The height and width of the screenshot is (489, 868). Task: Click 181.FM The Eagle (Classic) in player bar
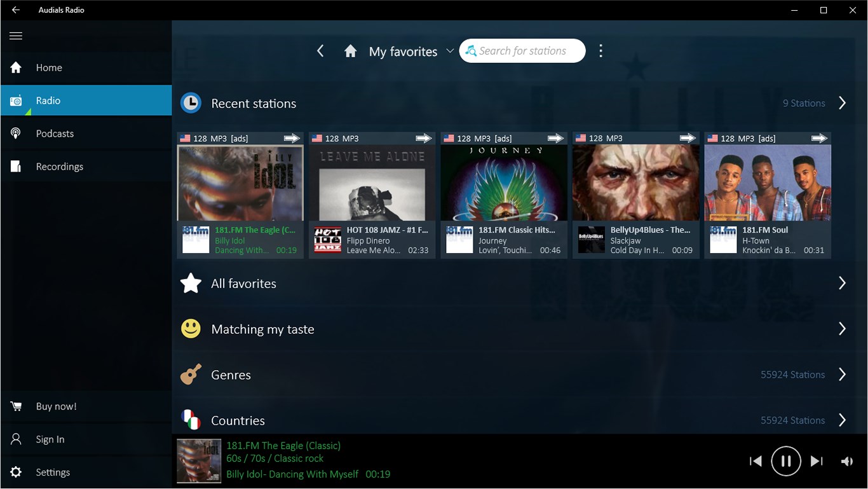pyautogui.click(x=283, y=446)
